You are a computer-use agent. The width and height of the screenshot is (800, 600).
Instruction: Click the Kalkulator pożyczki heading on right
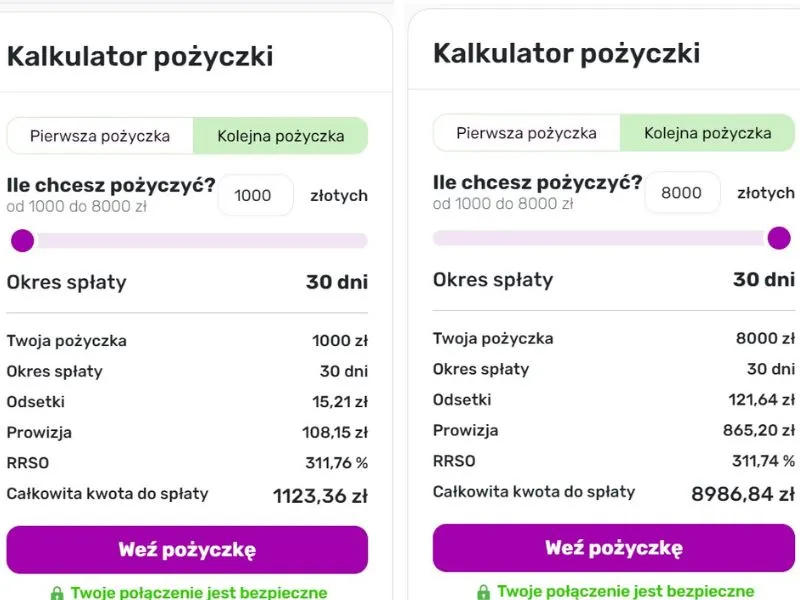click(565, 53)
